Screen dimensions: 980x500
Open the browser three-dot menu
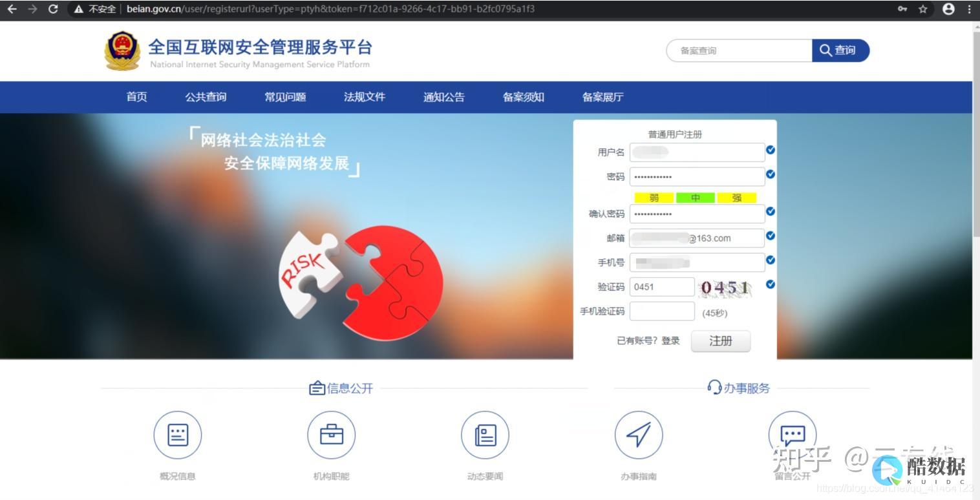click(969, 9)
